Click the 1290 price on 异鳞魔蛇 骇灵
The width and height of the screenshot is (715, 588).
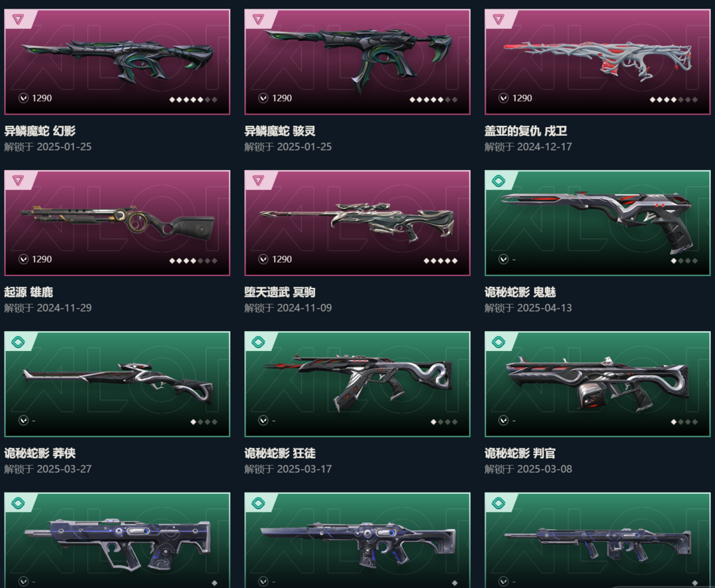coord(282,98)
